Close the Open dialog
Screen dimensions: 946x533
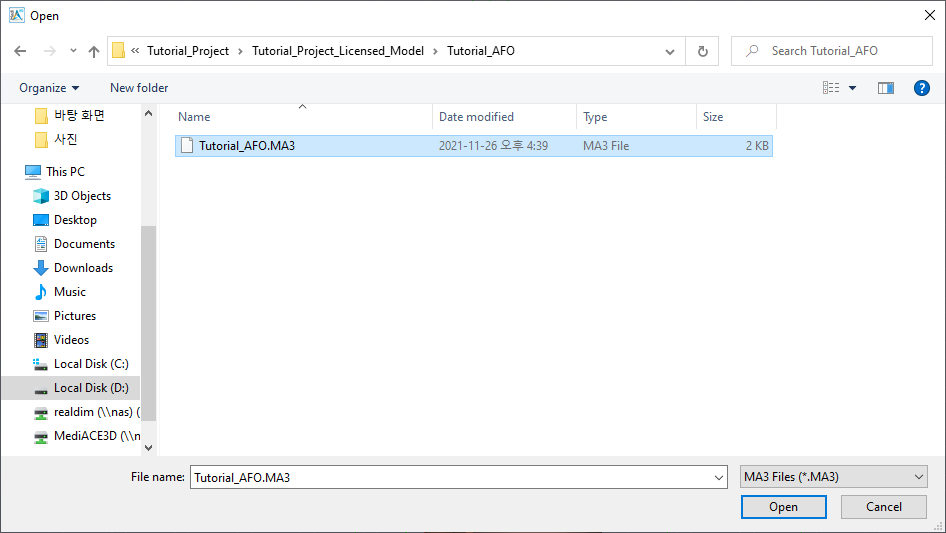click(x=930, y=15)
